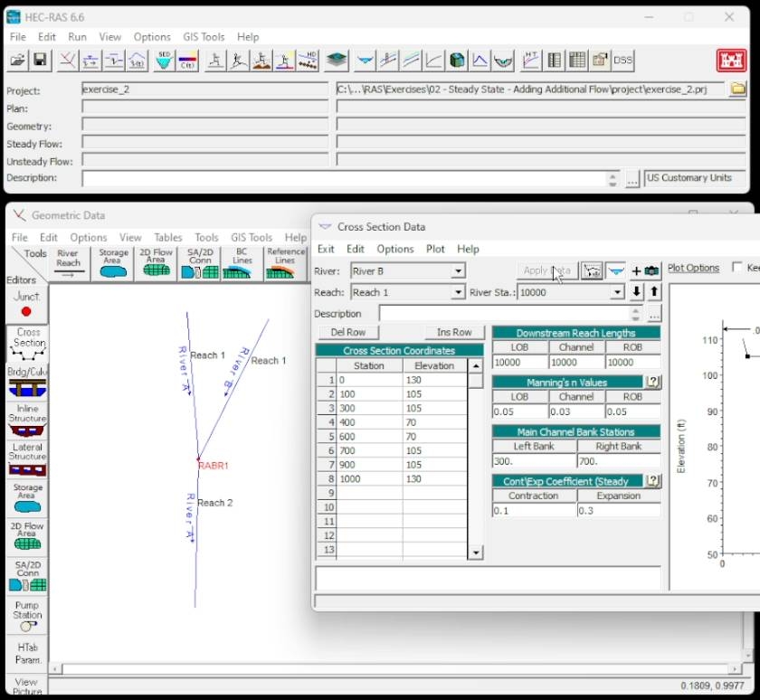Click the Ins Row button
Screen dimensions: 760x700
coord(454,333)
